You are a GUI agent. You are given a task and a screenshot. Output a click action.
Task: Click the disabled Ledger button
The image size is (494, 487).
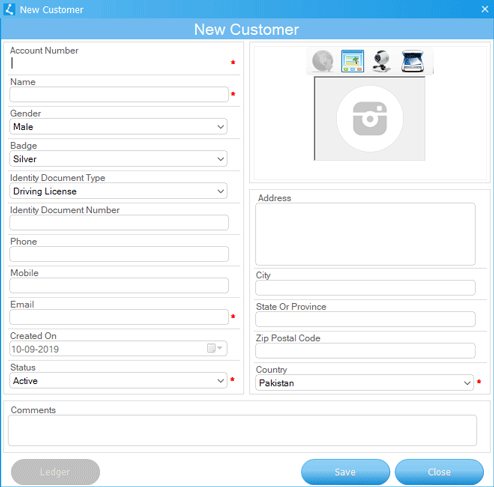pyautogui.click(x=55, y=472)
